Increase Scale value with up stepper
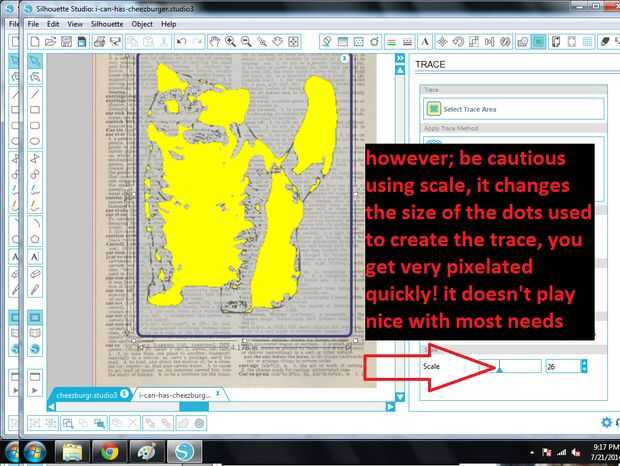This screenshot has width=620, height=466. 584,363
